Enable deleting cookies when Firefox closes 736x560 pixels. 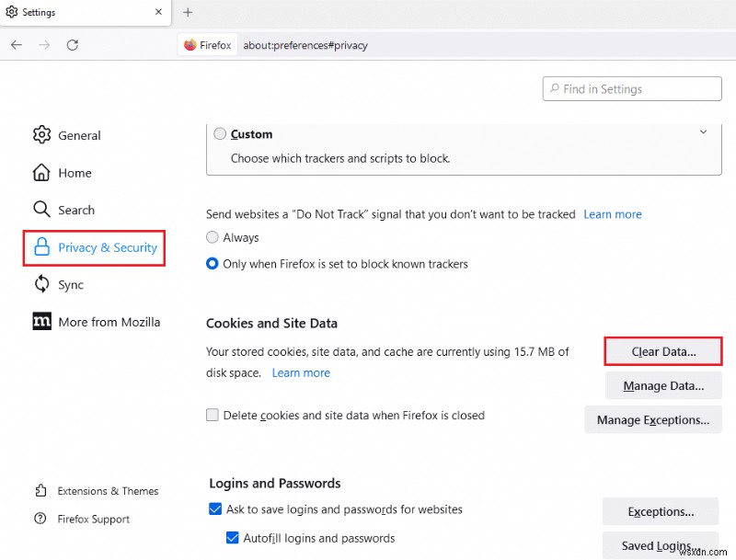213,415
